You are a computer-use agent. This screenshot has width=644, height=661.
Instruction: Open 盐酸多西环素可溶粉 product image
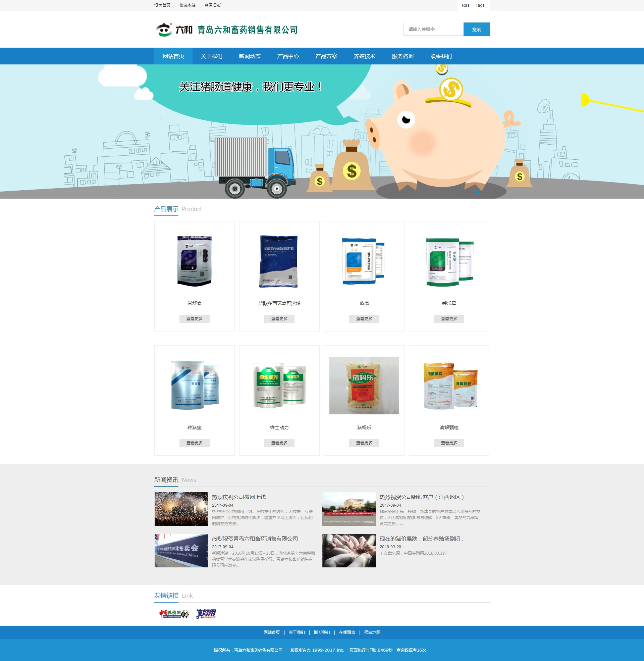[x=279, y=261]
